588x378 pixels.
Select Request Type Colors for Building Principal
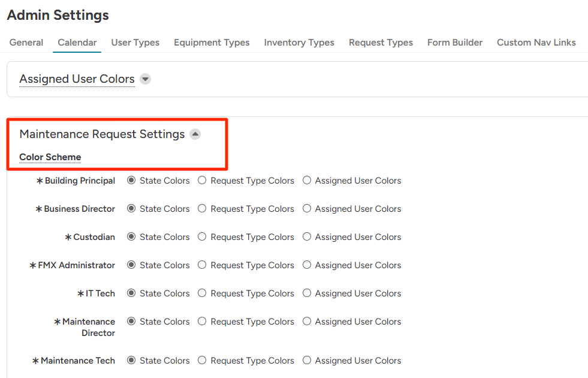pos(203,181)
